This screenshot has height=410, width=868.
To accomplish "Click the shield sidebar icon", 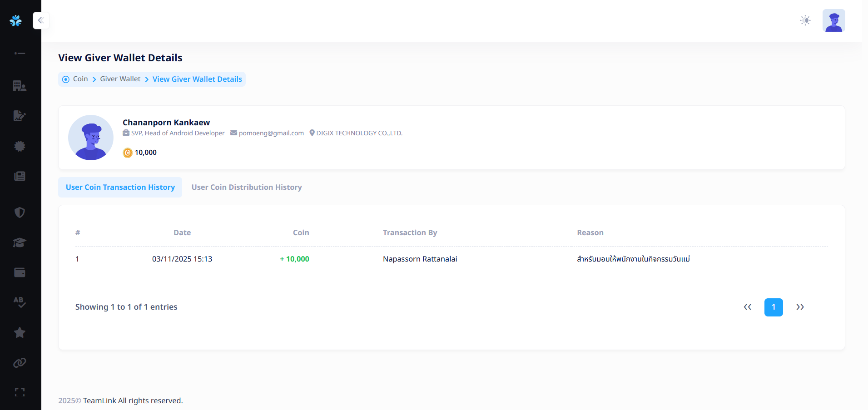I will (x=20, y=212).
